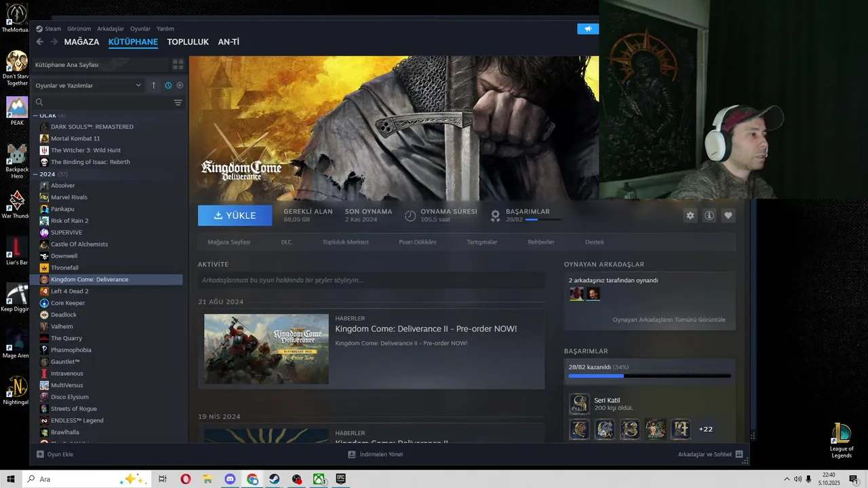Click the Windows Start button
868x488 pixels.
(11, 479)
